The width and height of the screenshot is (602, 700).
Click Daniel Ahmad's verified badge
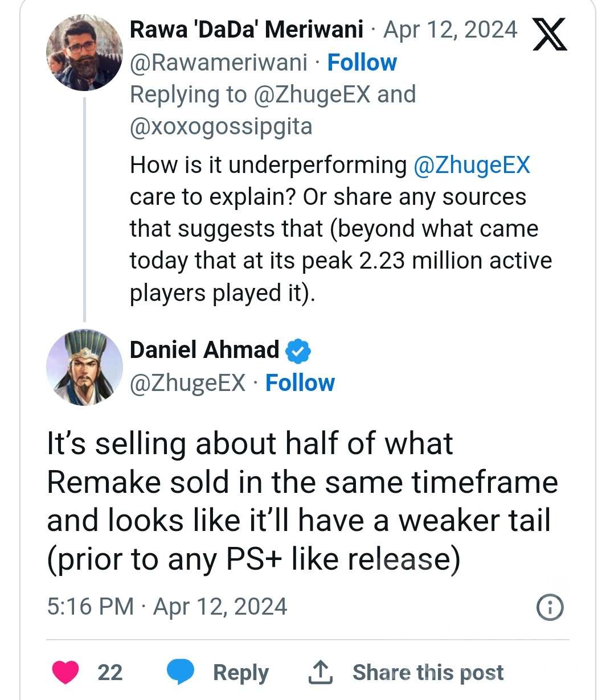point(298,351)
